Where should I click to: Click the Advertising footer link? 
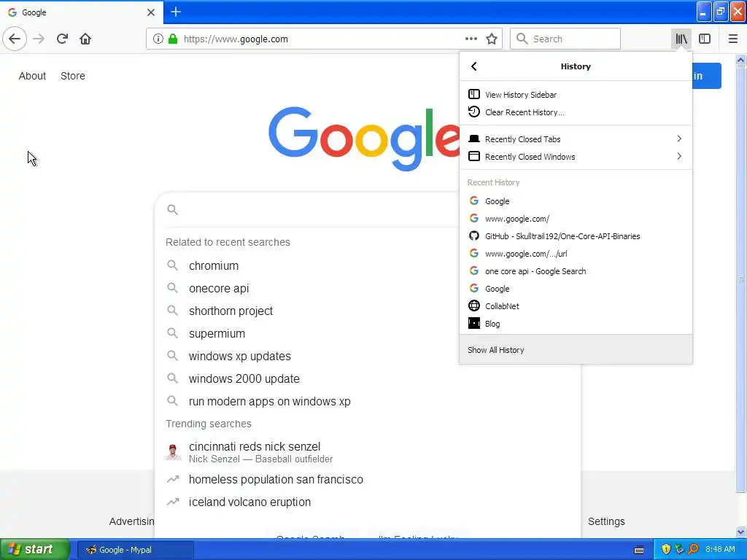(x=131, y=521)
